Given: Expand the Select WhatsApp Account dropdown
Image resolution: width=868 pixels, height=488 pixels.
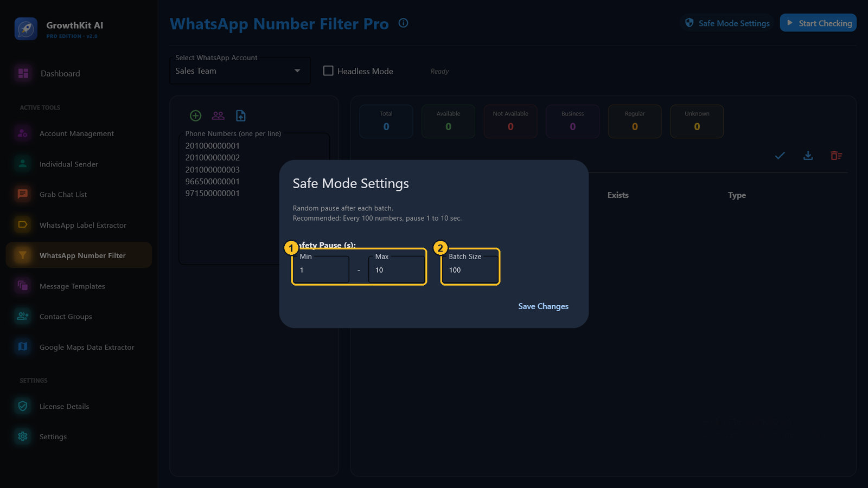Looking at the screenshot, I should pyautogui.click(x=240, y=71).
